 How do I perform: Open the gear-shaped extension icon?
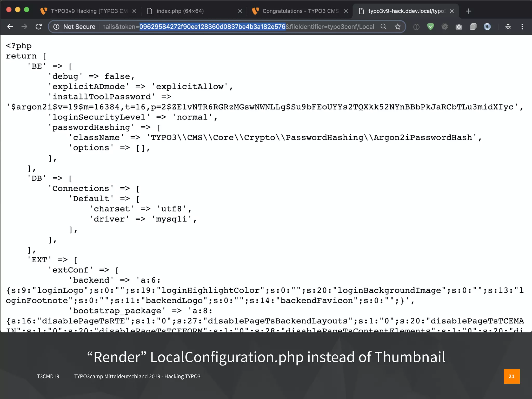pos(445,26)
